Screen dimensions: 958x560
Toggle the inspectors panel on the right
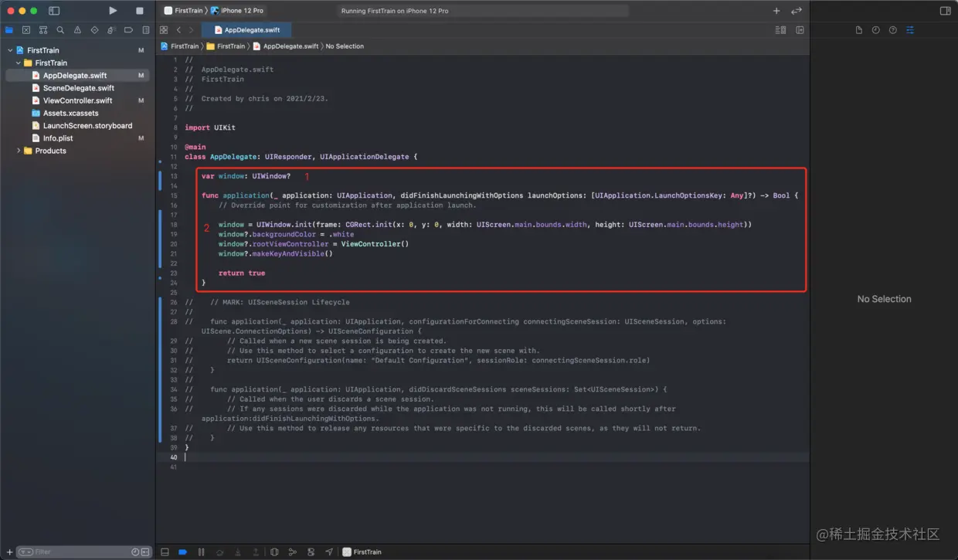click(946, 10)
